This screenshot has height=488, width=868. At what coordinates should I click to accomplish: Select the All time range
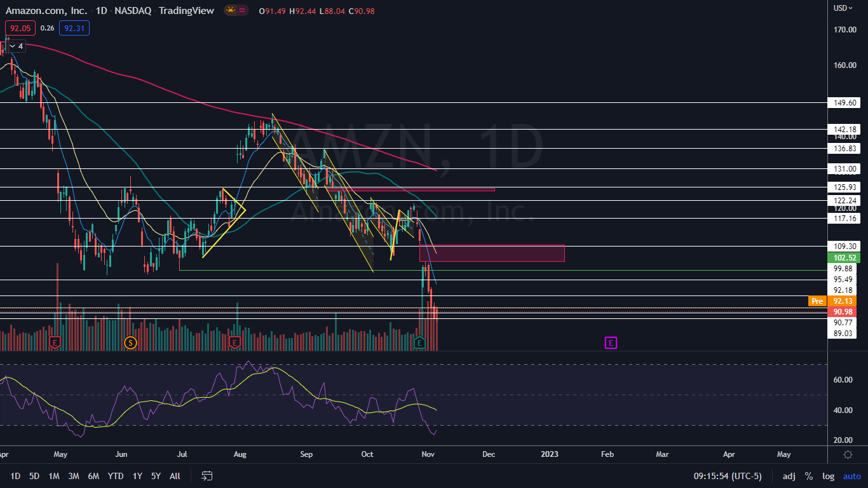pos(175,476)
